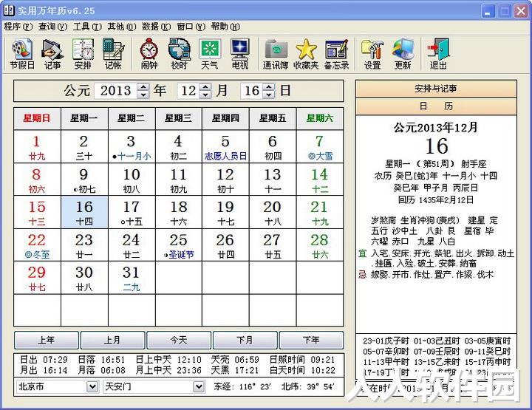Open the 窗口(W) menu
Viewport: 532px width, 410px height.
191,27
